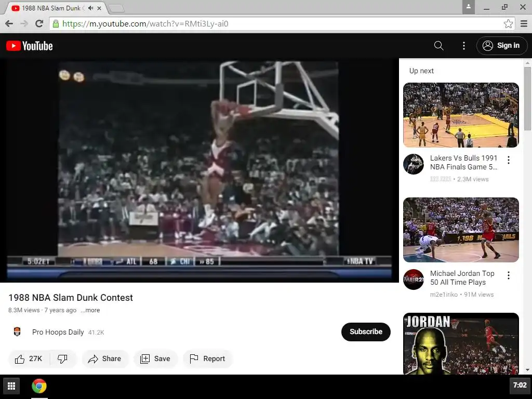The height and width of the screenshot is (399, 532).
Task: Subscribe to Pro Hoops Daily
Action: (x=366, y=331)
